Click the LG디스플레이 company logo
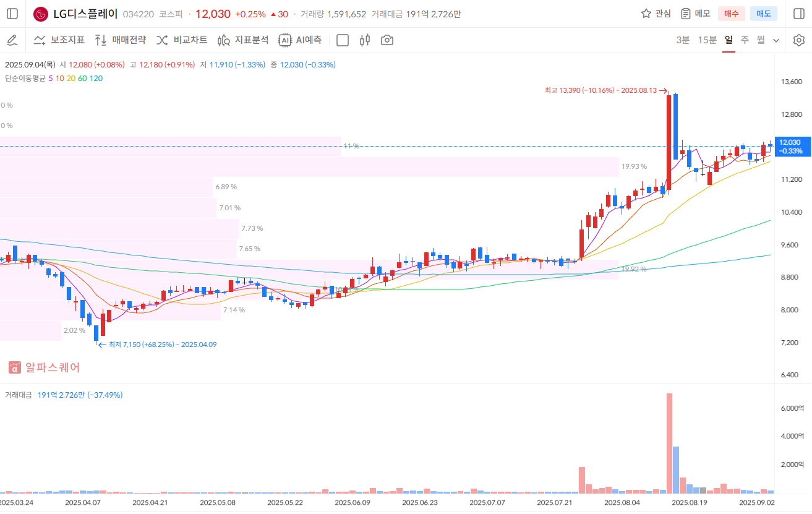 click(41, 14)
